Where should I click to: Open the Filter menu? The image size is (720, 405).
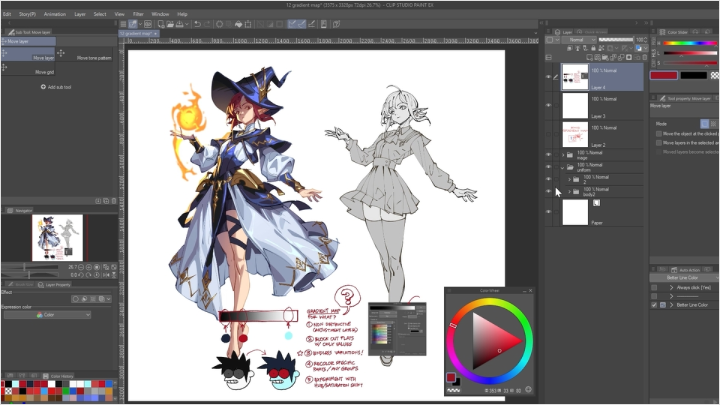pos(138,14)
